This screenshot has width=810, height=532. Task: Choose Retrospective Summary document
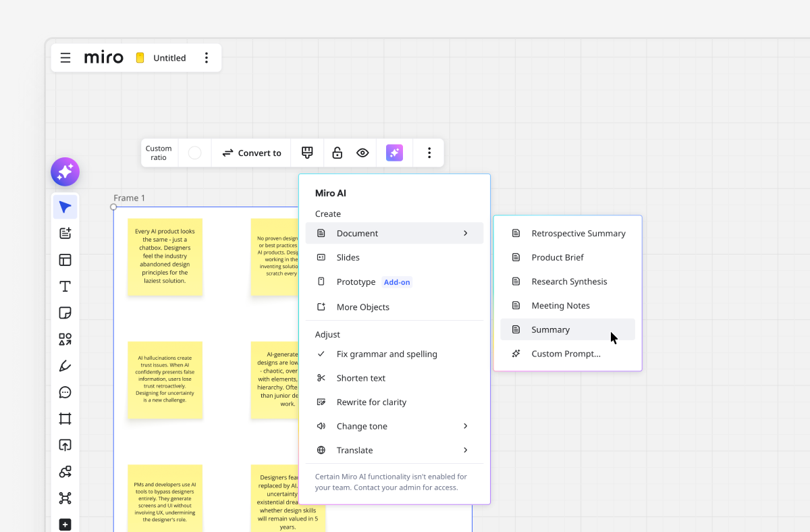pos(568,233)
